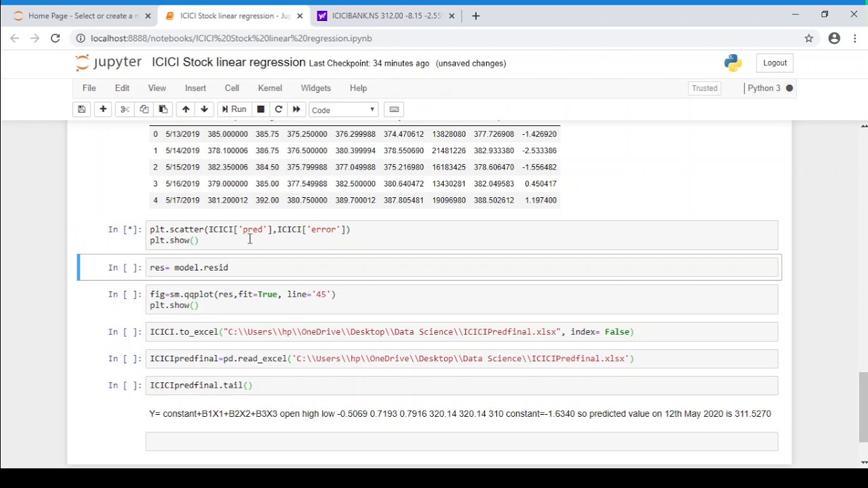Move the selected cell down arrow
Image resolution: width=868 pixels, height=488 pixels.
click(204, 110)
